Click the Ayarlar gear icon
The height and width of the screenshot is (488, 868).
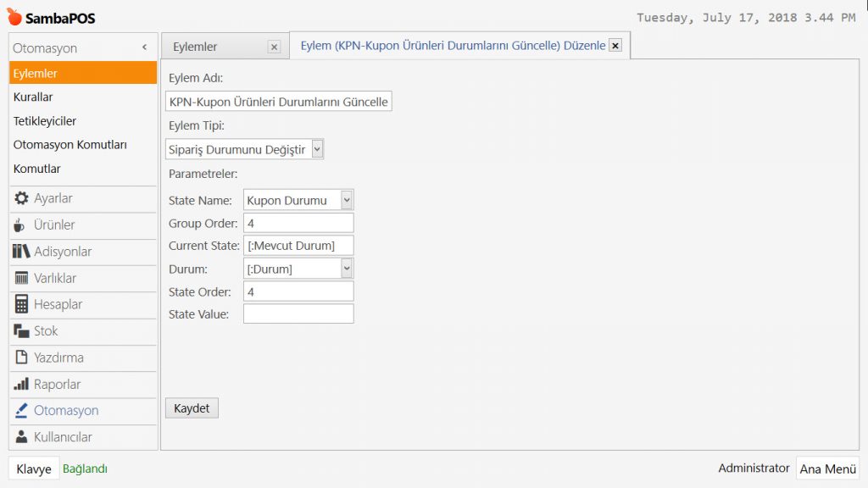(21, 198)
